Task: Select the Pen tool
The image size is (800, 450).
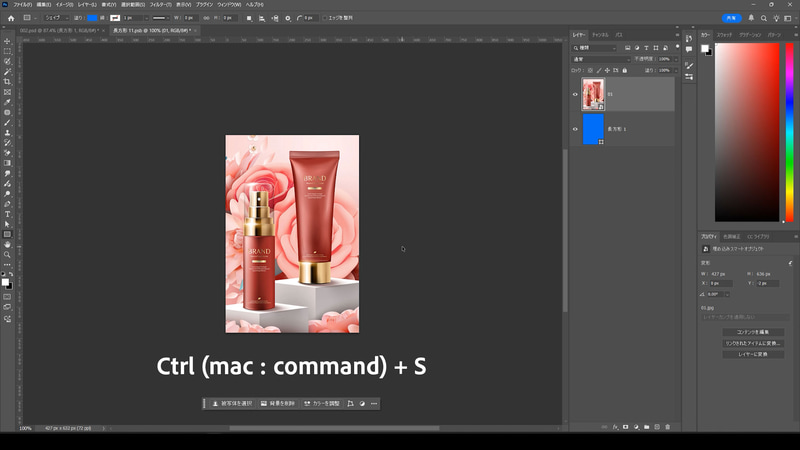Action: pos(7,204)
